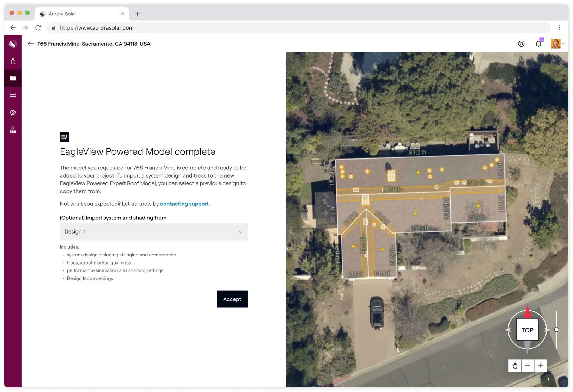
Task: Open the help lifebuoy icon
Action: [521, 44]
